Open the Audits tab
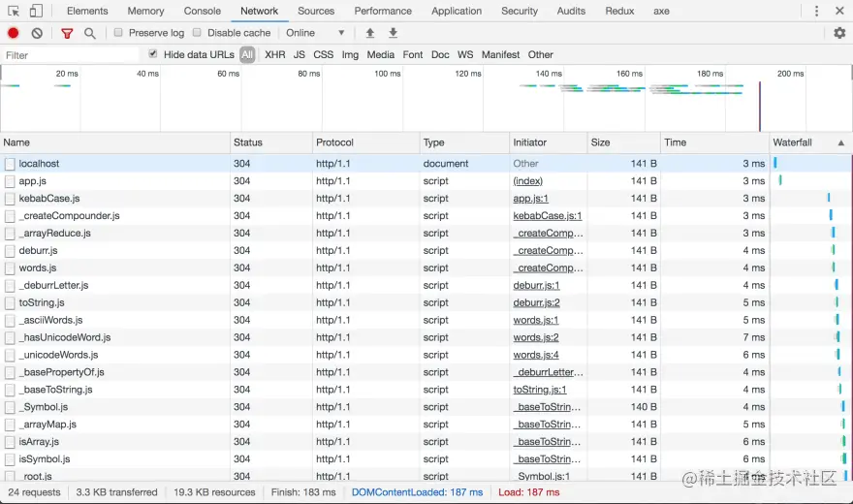Screen dimensions: 853x504 pyautogui.click(x=571, y=11)
